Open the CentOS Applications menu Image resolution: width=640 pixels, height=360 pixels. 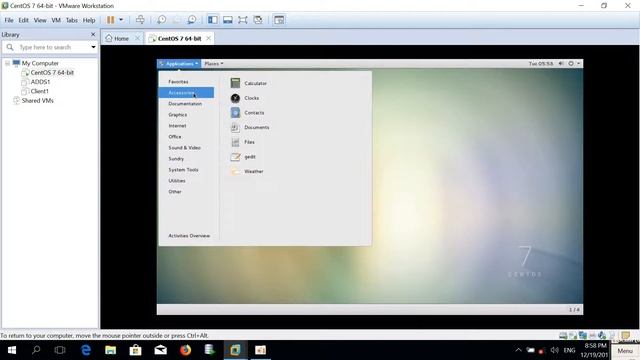pyautogui.click(x=179, y=64)
